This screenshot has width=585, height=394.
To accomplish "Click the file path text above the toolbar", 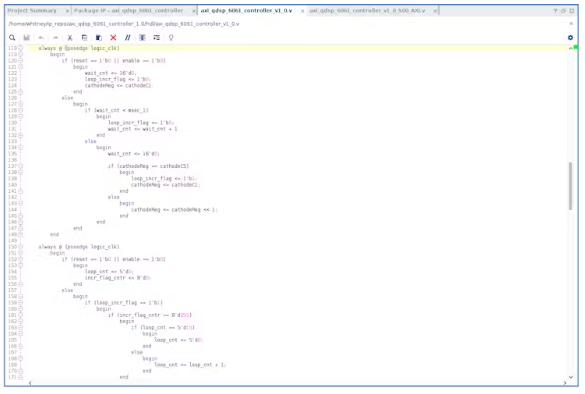I will (124, 24).
